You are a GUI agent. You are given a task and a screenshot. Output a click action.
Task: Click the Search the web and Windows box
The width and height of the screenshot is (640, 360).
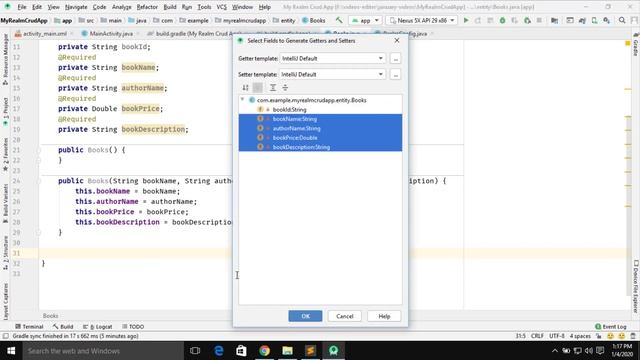pos(103,351)
